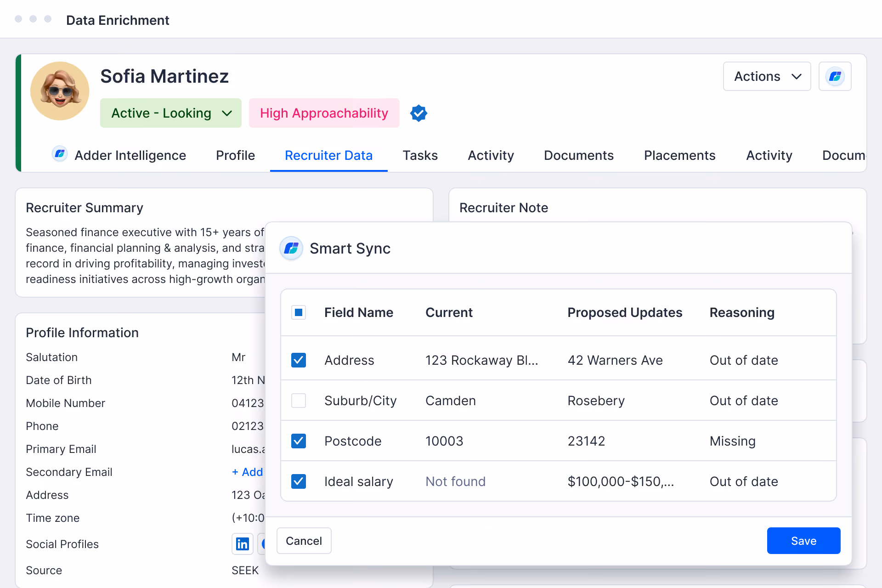Click the High Approachability tag
882x588 pixels.
coord(324,113)
